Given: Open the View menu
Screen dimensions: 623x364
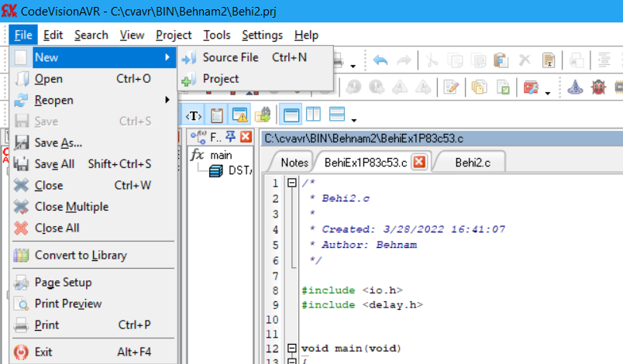Looking at the screenshot, I should coord(132,35).
